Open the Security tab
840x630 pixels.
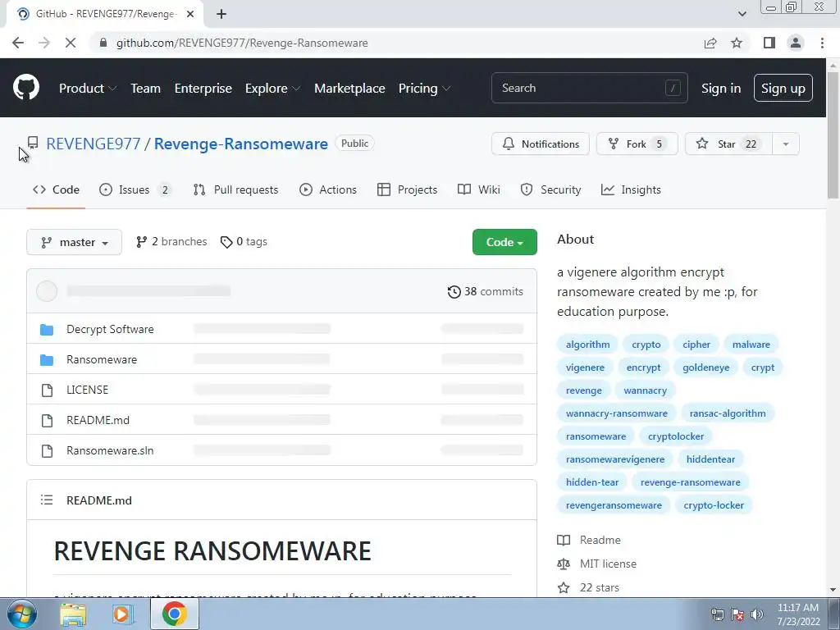550,189
